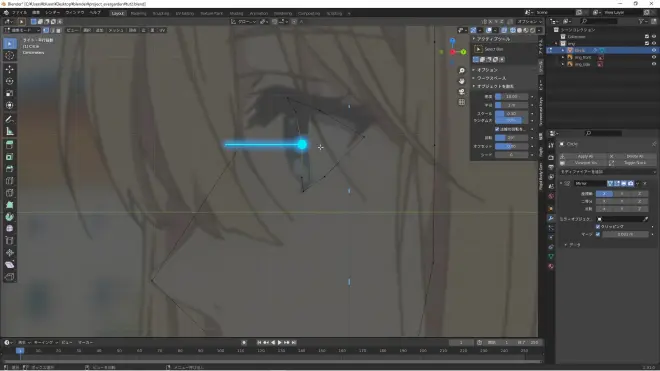Switch to the Modeling workspace tab
Screen dimensions: 660x371
pyautogui.click(x=138, y=13)
